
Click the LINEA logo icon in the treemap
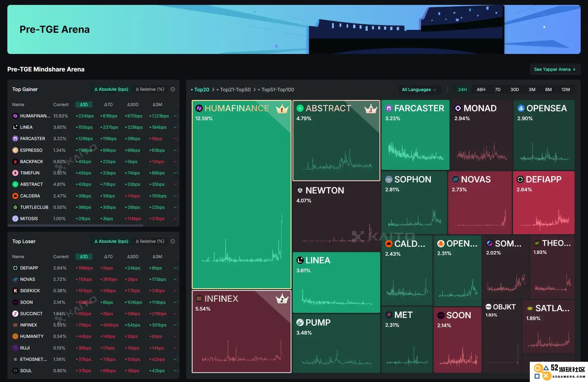(x=300, y=260)
